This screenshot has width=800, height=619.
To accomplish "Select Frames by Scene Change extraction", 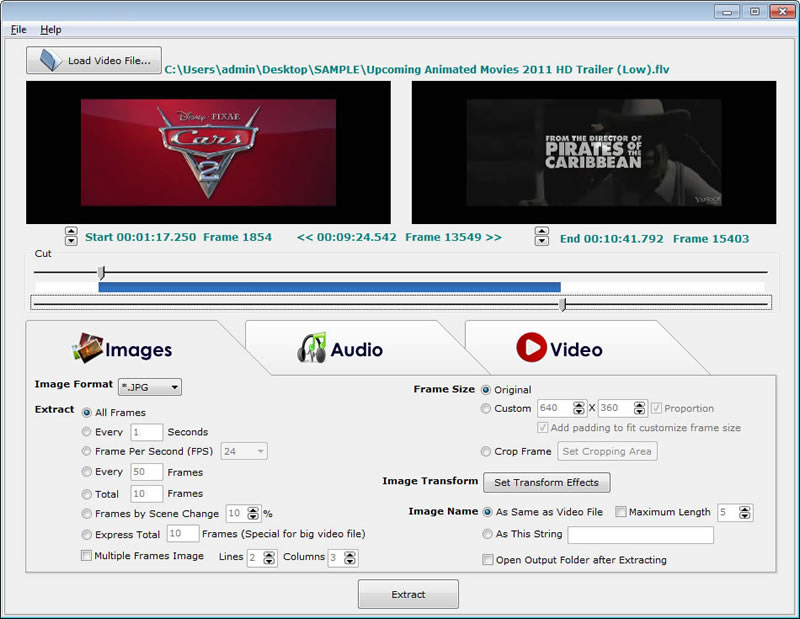I will [87, 513].
